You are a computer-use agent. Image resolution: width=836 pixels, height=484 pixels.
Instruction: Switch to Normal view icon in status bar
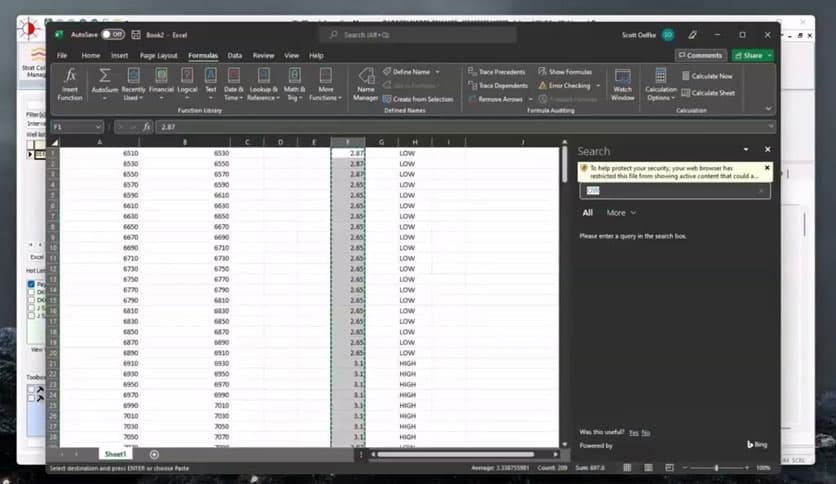point(627,467)
